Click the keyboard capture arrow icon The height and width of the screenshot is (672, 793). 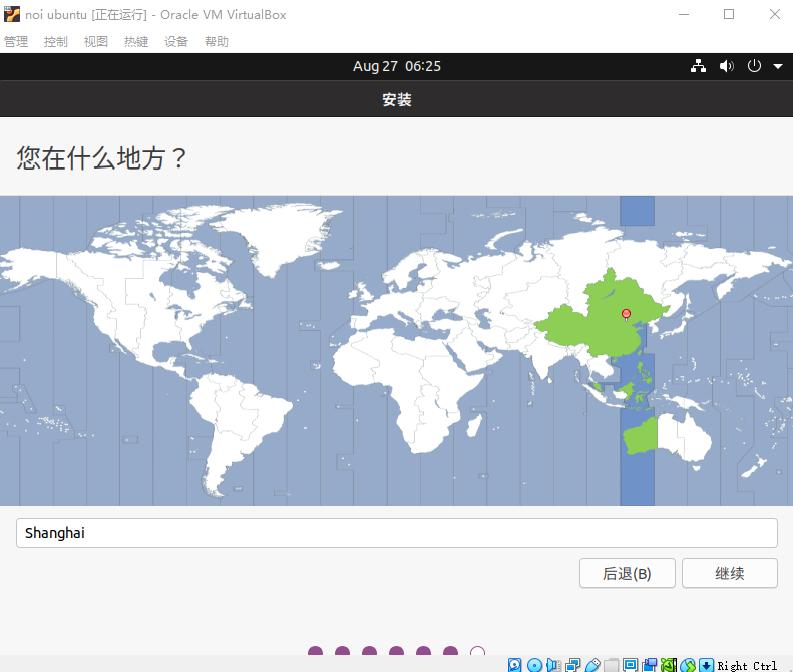click(x=707, y=665)
